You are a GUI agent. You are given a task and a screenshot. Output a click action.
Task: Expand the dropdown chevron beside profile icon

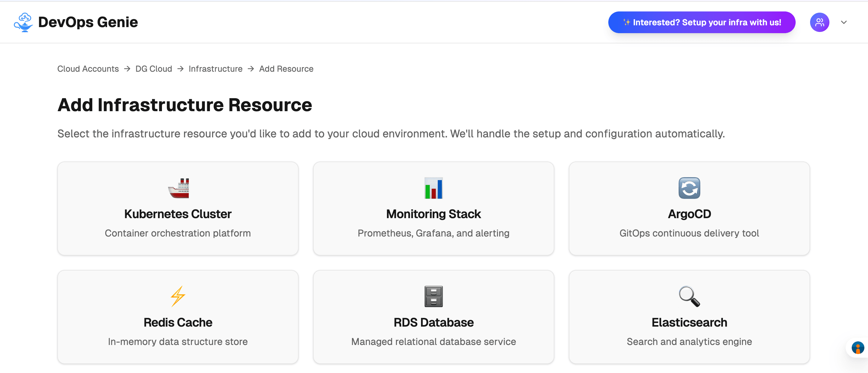[844, 22]
